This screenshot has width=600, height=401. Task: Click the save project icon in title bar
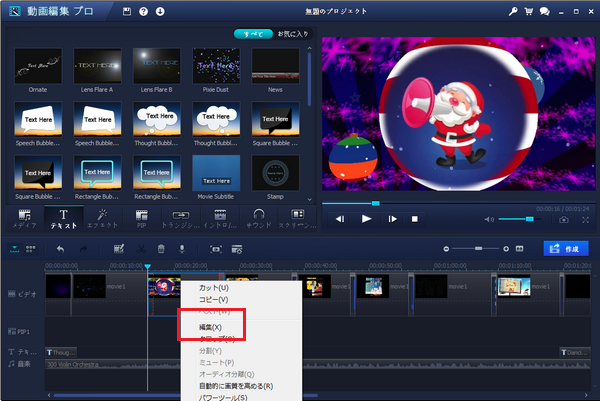pyautogui.click(x=127, y=12)
